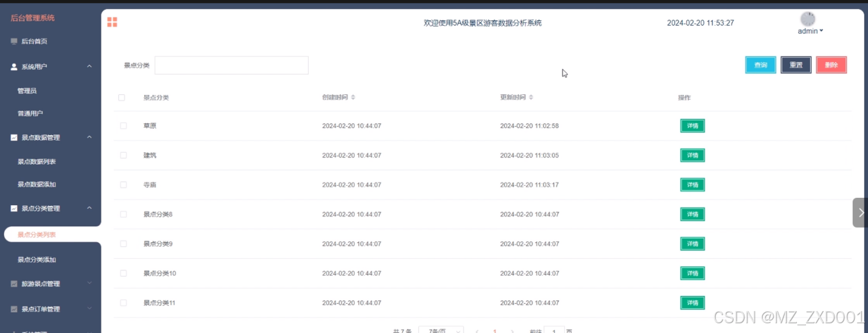Click the header clock 2024-02-20 11:53:27
This screenshot has height=333, width=868.
701,23
